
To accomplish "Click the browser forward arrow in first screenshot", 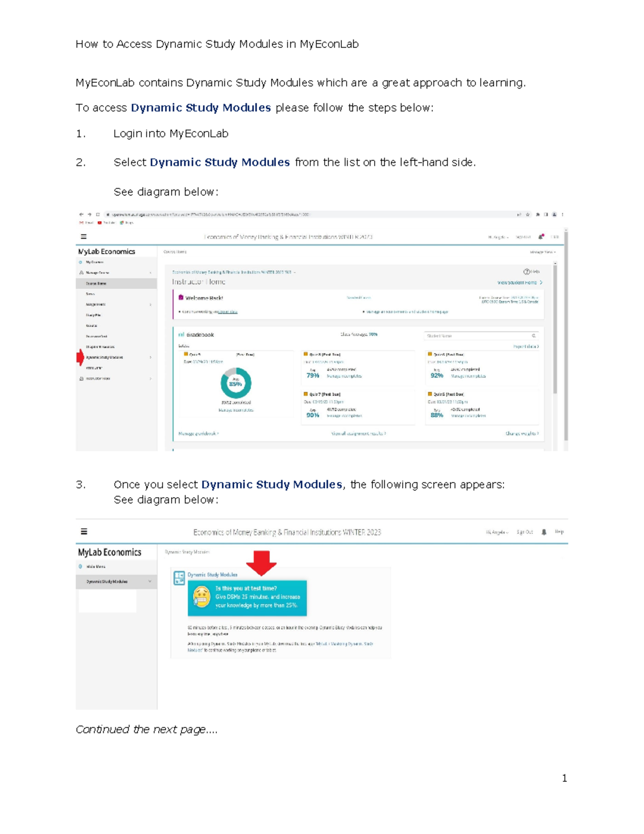I will click(90, 214).
